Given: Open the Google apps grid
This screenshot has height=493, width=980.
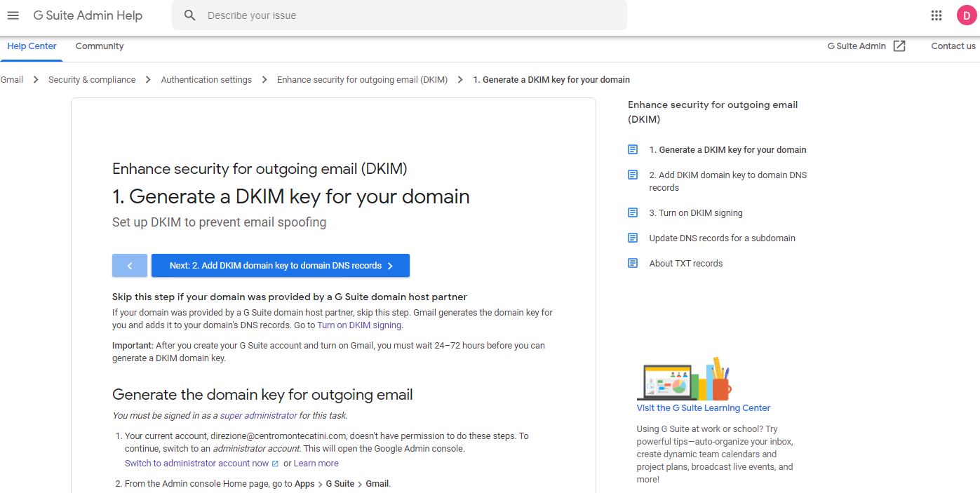Looking at the screenshot, I should (x=937, y=15).
